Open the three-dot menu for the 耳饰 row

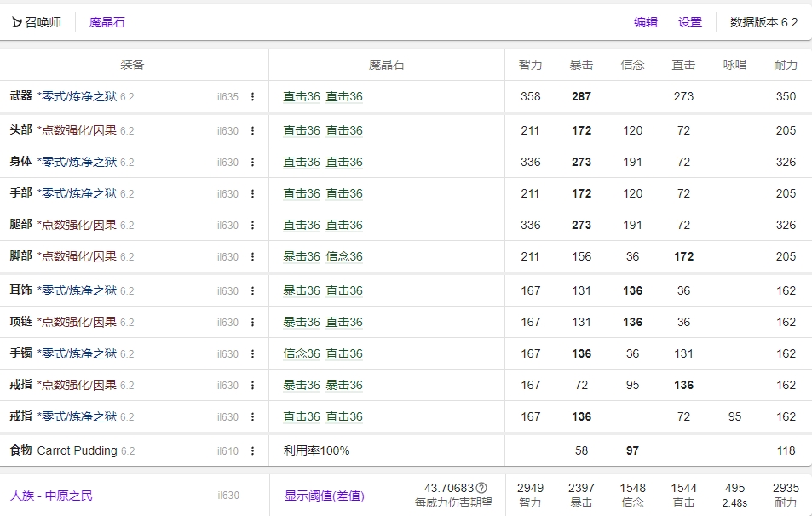pyautogui.click(x=252, y=291)
